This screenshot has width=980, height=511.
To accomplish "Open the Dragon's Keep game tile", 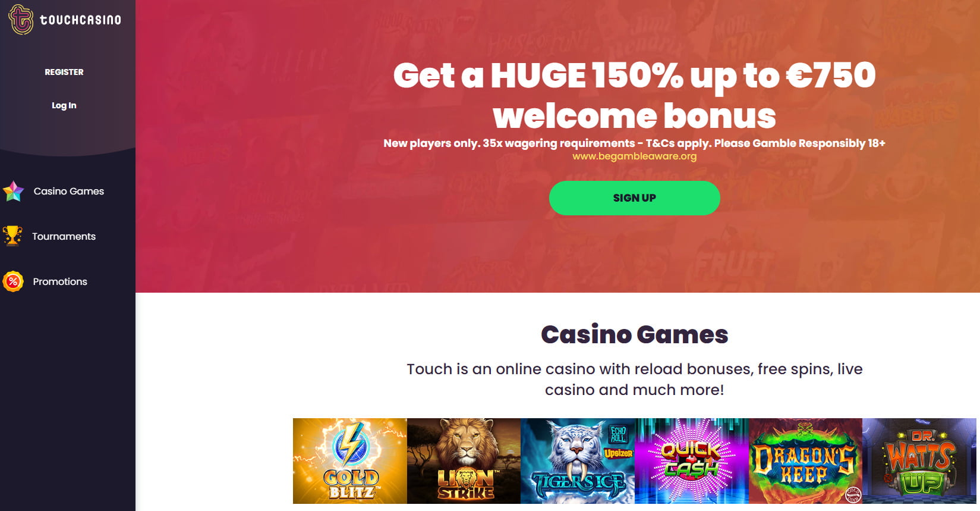I will point(805,461).
